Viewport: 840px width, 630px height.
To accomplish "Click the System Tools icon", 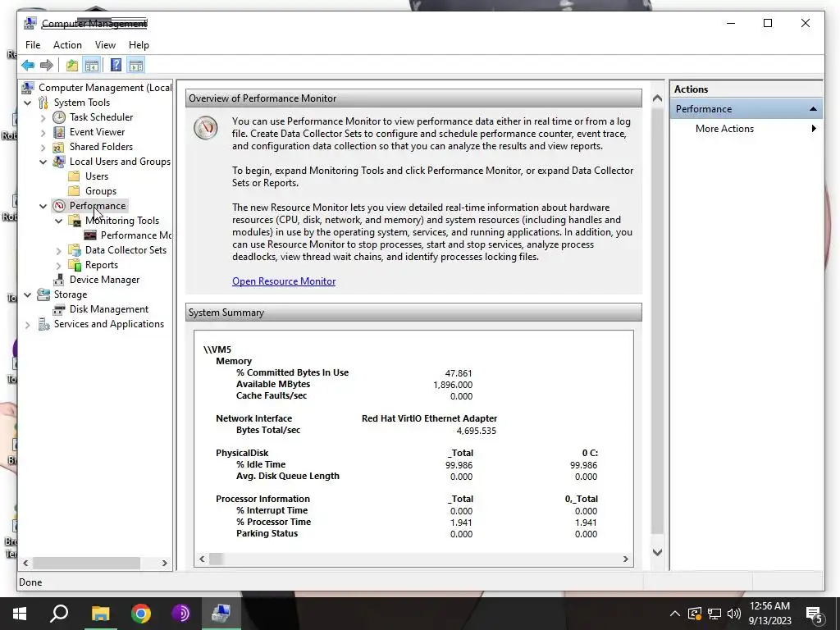I will point(43,103).
